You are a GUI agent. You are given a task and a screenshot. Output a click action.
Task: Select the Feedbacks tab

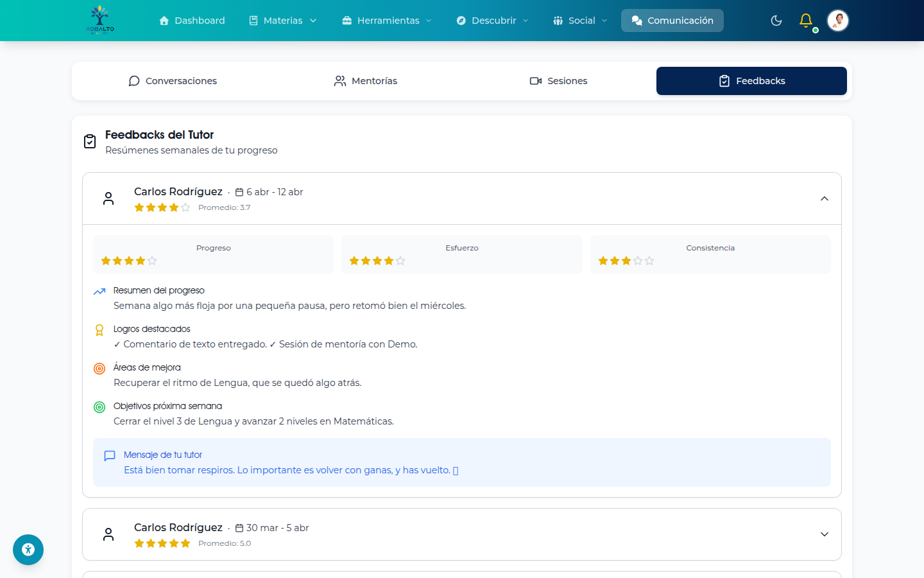pos(751,81)
